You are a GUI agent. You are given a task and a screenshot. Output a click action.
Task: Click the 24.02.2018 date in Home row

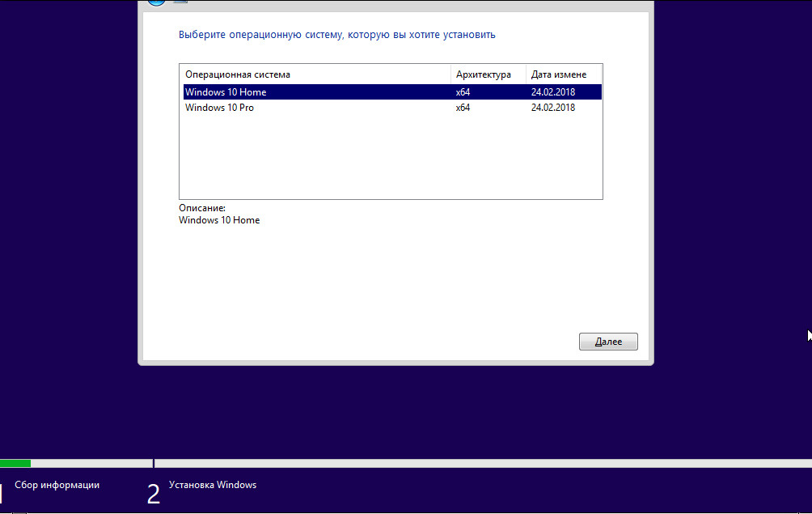(552, 91)
